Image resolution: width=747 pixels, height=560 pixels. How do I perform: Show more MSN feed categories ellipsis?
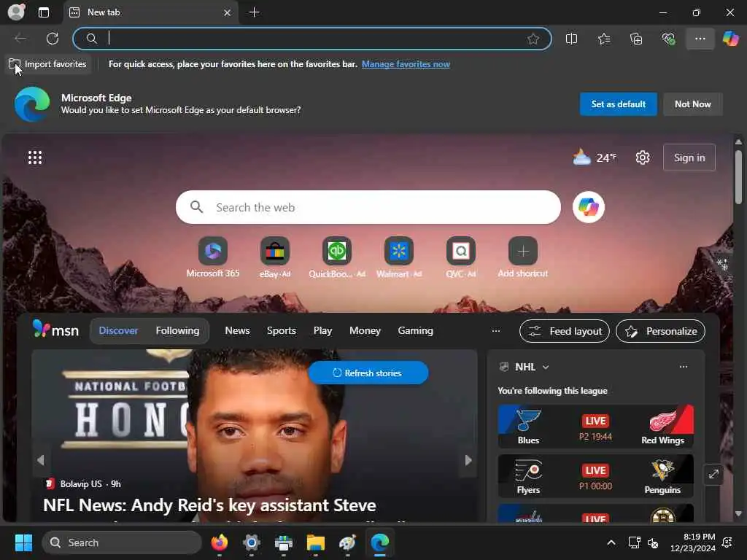(495, 330)
